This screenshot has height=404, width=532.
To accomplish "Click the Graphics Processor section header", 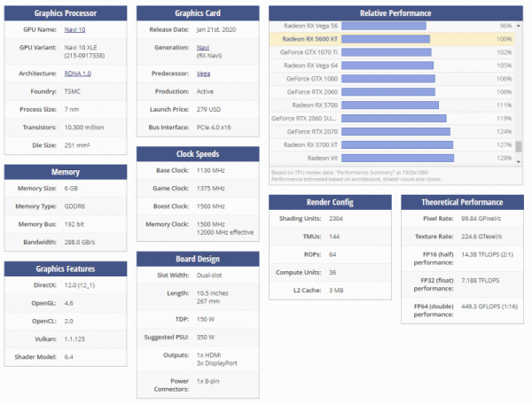I will pyautogui.click(x=66, y=13).
